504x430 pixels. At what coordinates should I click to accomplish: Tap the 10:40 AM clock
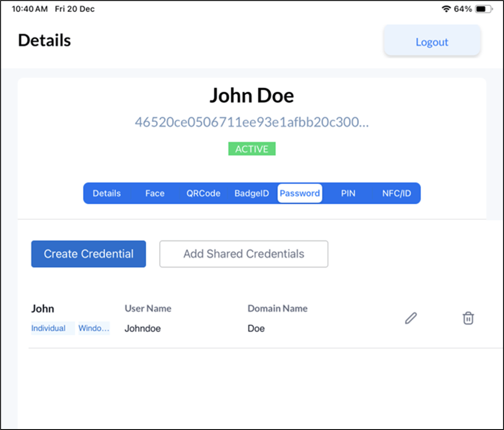[30, 9]
